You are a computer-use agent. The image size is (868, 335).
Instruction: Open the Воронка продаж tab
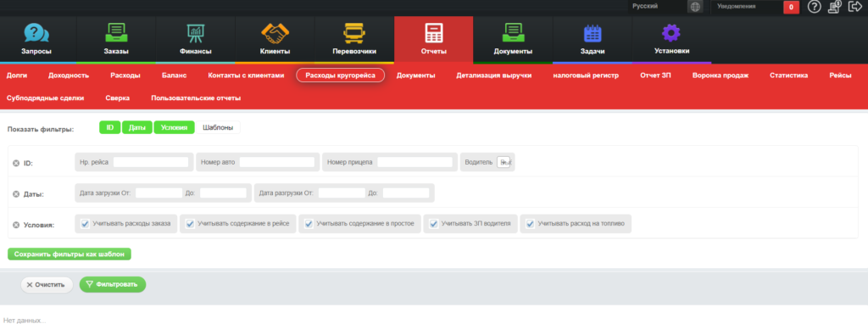click(x=721, y=75)
